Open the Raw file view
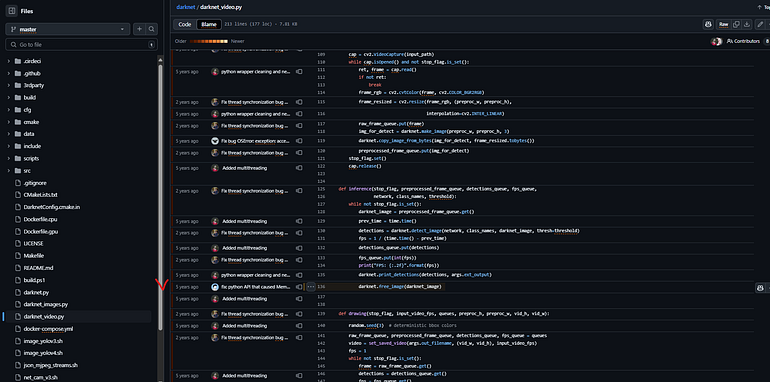Screen dimensions: 770x382 pyautogui.click(x=724, y=24)
